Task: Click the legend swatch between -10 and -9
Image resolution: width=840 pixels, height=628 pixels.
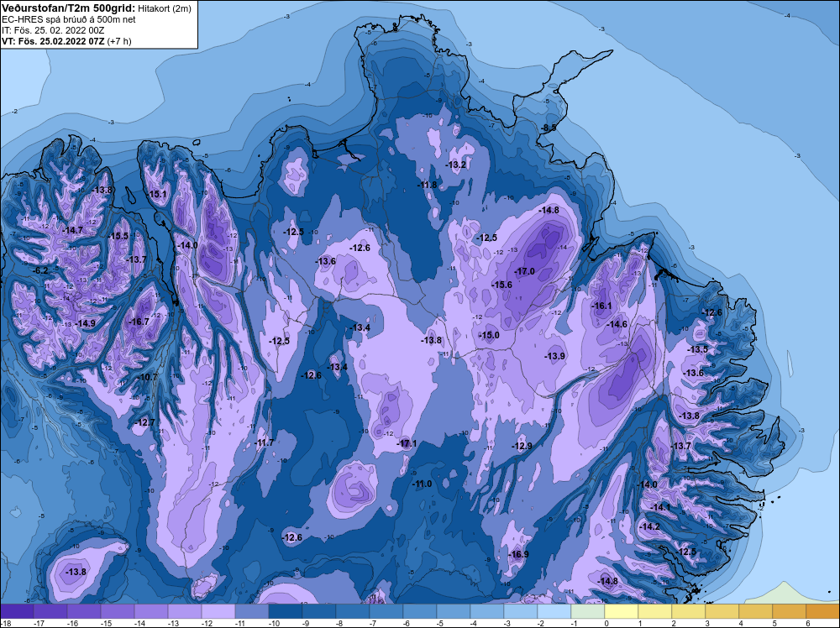Action: click(286, 611)
